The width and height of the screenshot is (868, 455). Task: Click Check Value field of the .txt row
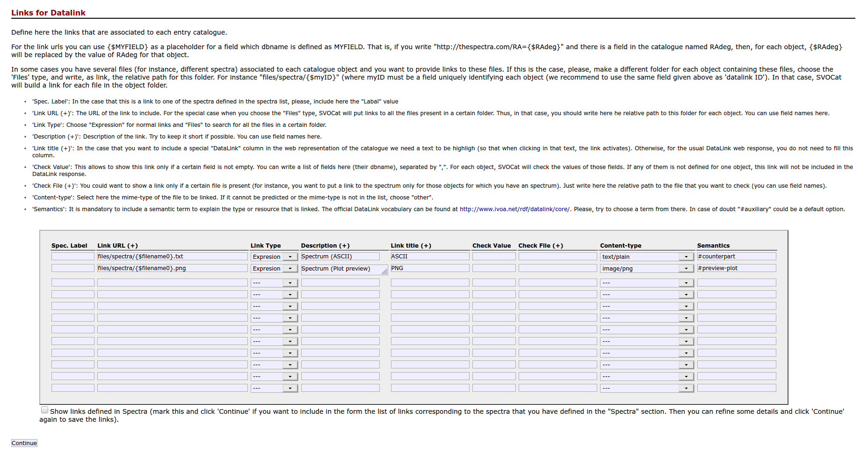494,257
